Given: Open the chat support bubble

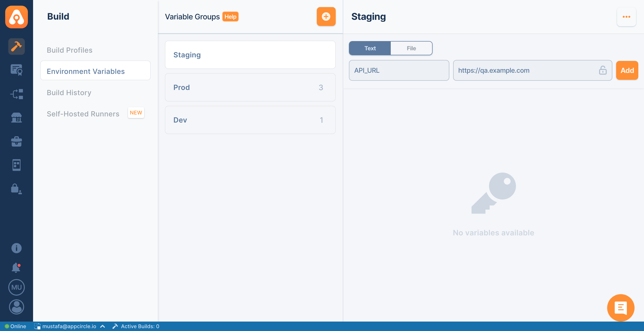Looking at the screenshot, I should click(x=621, y=308).
